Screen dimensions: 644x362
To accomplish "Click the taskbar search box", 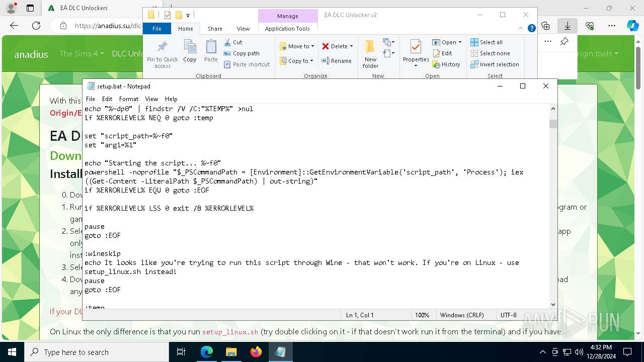I will pyautogui.click(x=97, y=352).
